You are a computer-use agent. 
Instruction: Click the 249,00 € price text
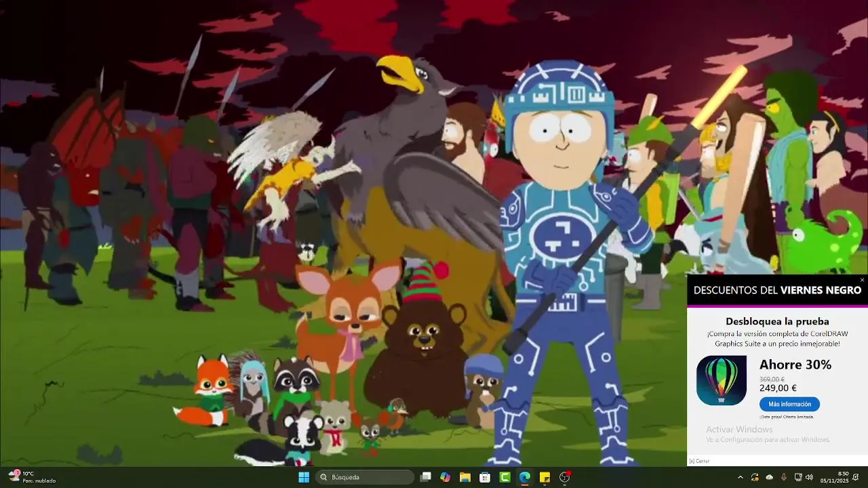(778, 388)
